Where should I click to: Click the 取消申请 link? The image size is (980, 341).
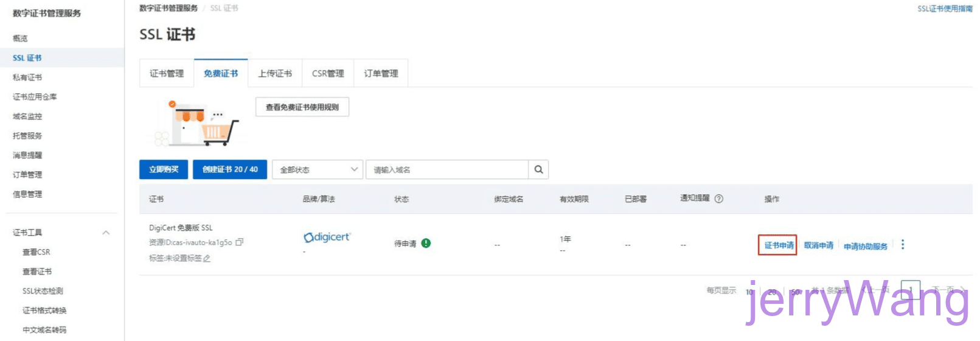(818, 245)
